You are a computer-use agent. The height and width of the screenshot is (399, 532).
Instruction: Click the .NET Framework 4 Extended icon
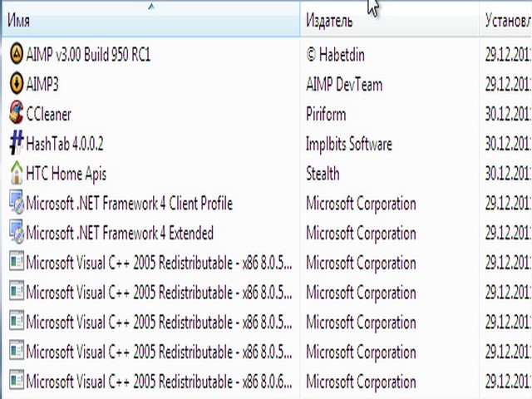coord(17,232)
